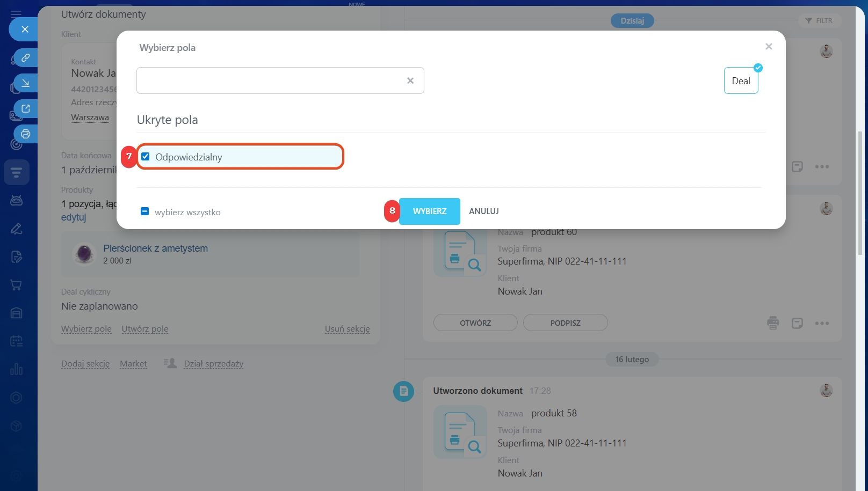Open more options for produkt 60 document
Viewport: 868px width, 491px height.
point(822,323)
